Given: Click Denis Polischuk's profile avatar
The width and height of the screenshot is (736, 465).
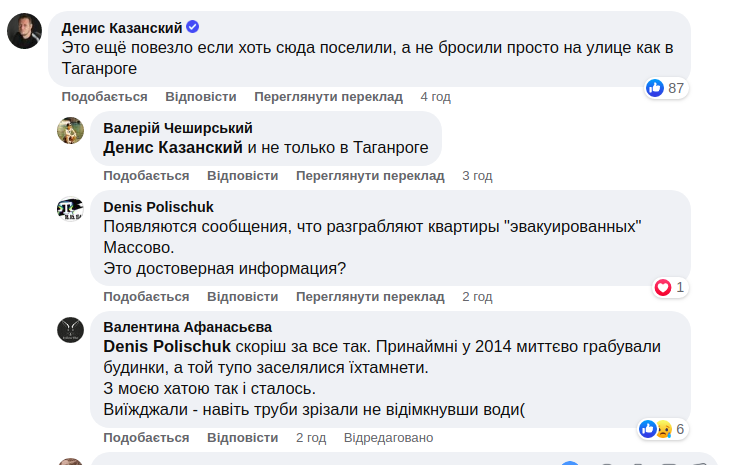Looking at the screenshot, I should (x=69, y=209).
